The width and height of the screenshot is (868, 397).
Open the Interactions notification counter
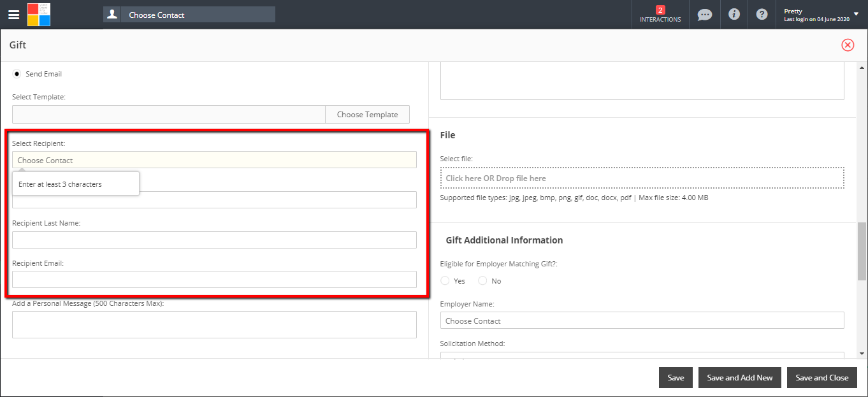pyautogui.click(x=660, y=14)
